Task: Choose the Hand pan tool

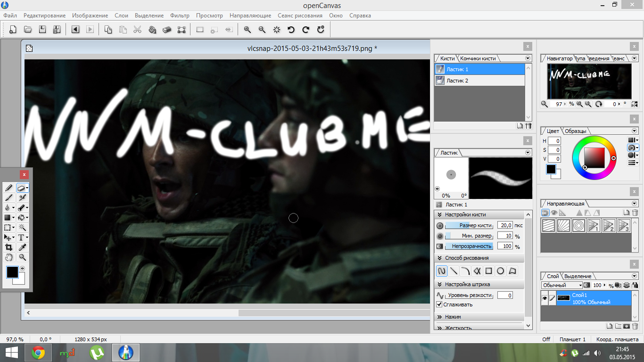Action: [8, 257]
